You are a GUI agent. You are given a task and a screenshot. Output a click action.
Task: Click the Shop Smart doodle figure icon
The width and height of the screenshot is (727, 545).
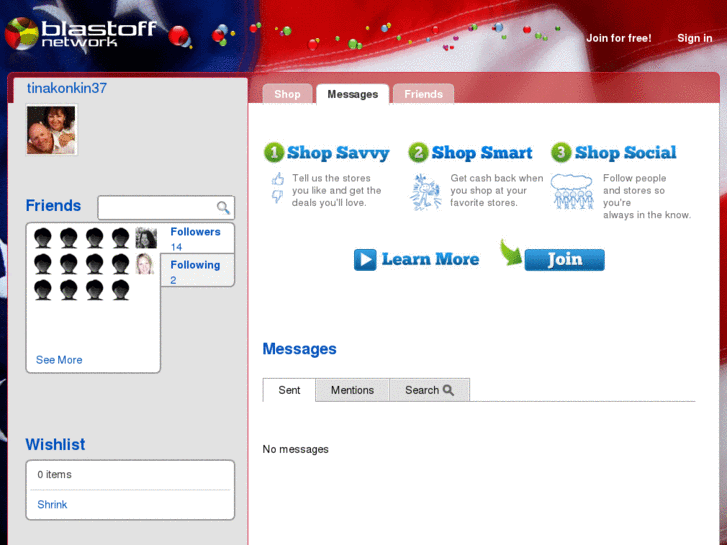tap(425, 192)
